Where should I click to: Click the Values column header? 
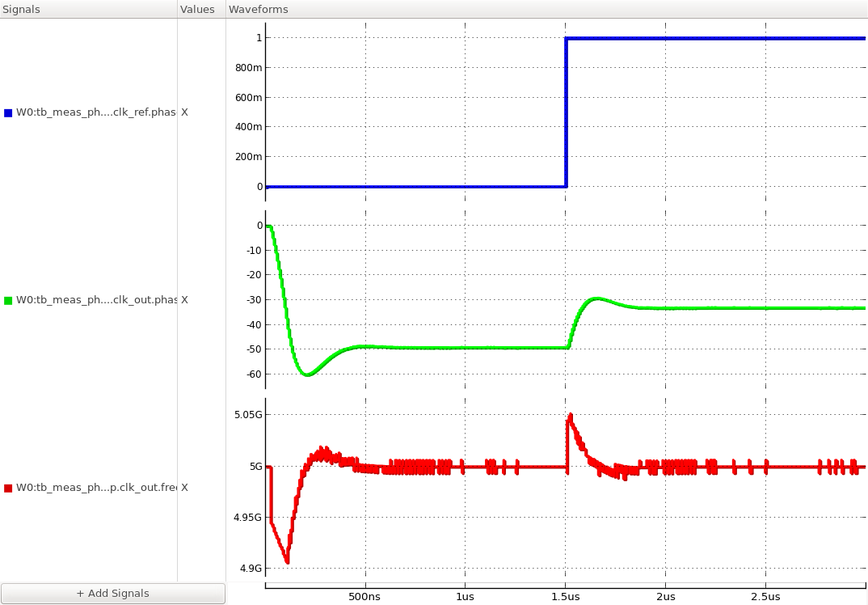pyautogui.click(x=200, y=9)
